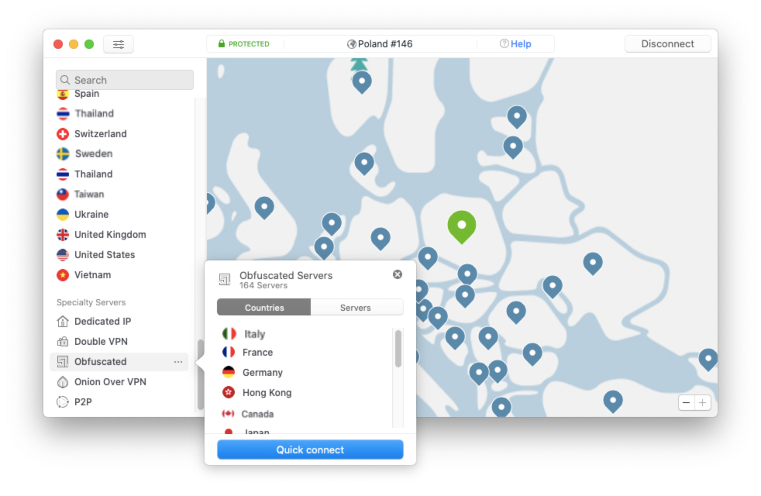Click the map pin below the tree marker
The height and width of the screenshot is (496, 761).
click(362, 82)
